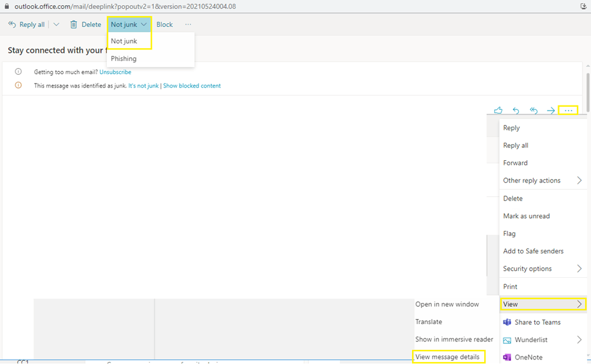Click the Show blocked content link
Image resolution: width=591 pixels, height=364 pixels.
point(192,86)
